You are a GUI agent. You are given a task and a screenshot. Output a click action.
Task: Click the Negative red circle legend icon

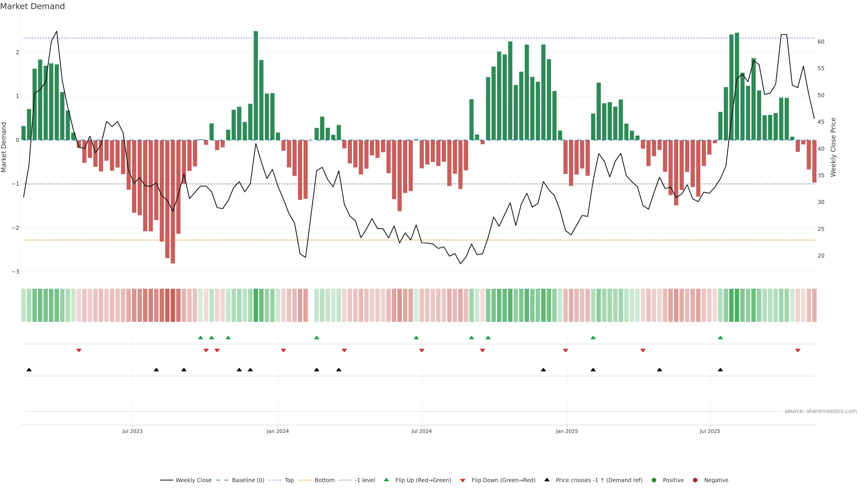click(x=695, y=480)
